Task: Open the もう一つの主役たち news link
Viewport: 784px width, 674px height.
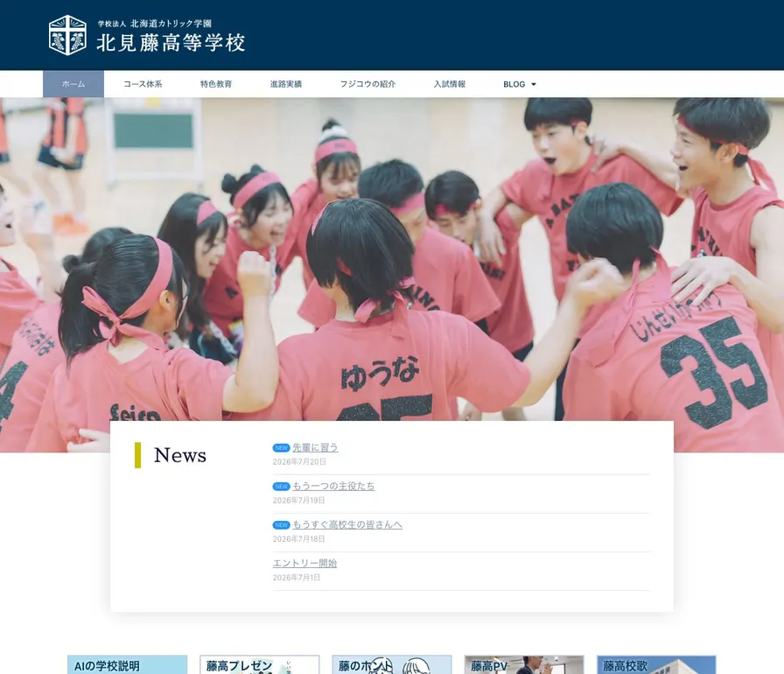Action: (333, 486)
